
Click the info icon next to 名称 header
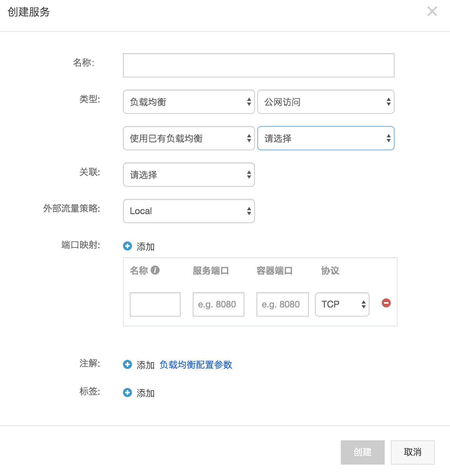coord(155,270)
